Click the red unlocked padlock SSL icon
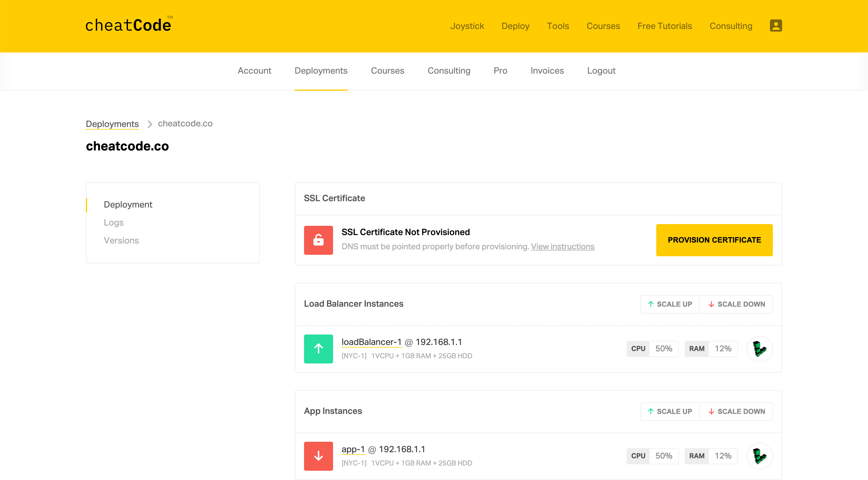 [318, 240]
